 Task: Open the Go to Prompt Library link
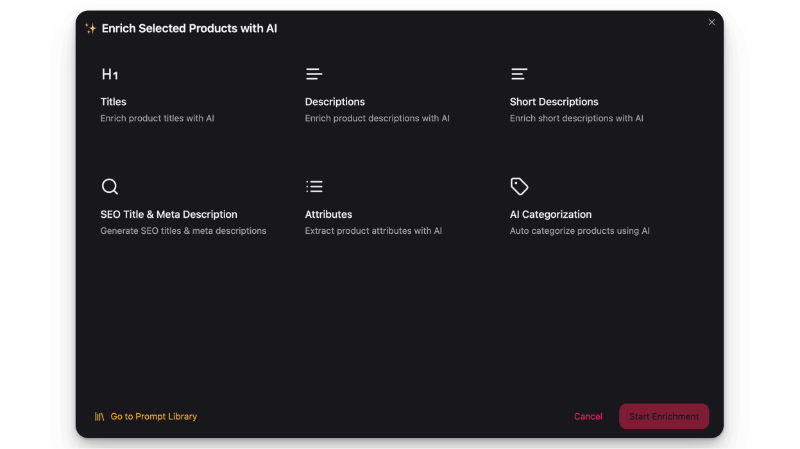[x=153, y=417]
